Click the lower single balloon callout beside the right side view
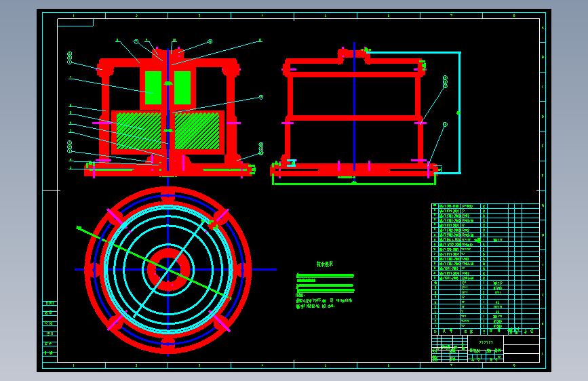Image resolution: width=588 pixels, height=381 pixels. pos(445,124)
